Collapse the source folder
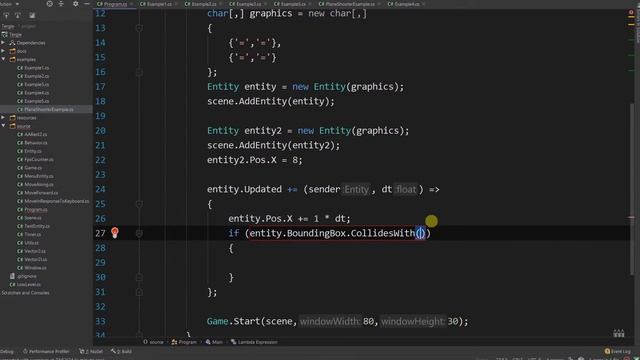The image size is (640, 360). 3,126
